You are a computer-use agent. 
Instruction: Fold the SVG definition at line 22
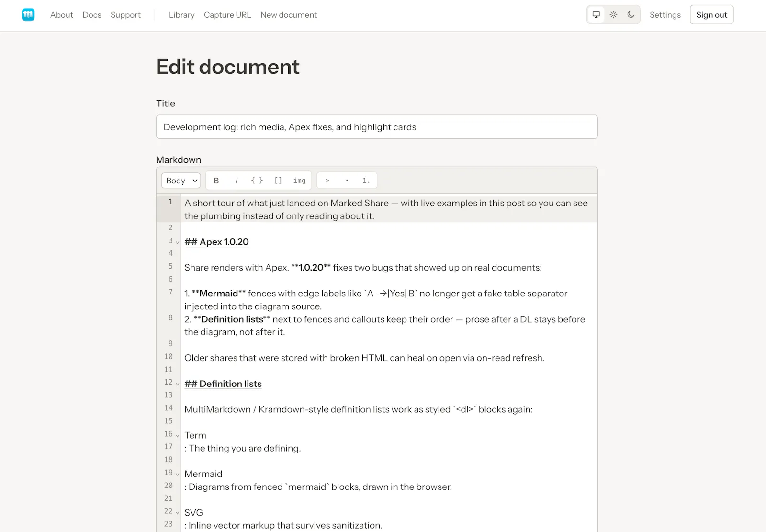click(177, 513)
